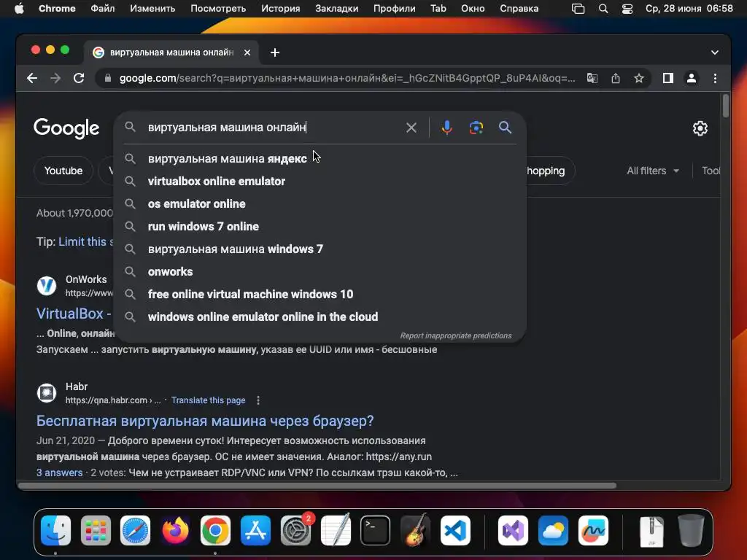Click the Chrome address bar URL

[x=347, y=78]
